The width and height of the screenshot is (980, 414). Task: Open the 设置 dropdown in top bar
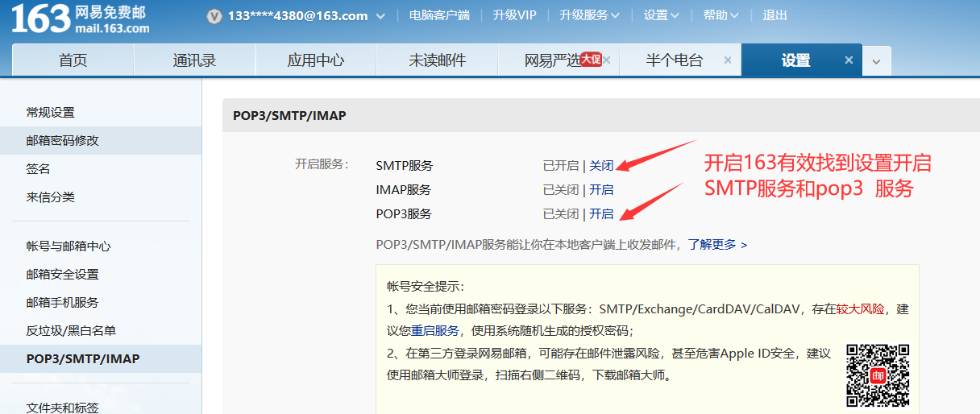point(662,15)
